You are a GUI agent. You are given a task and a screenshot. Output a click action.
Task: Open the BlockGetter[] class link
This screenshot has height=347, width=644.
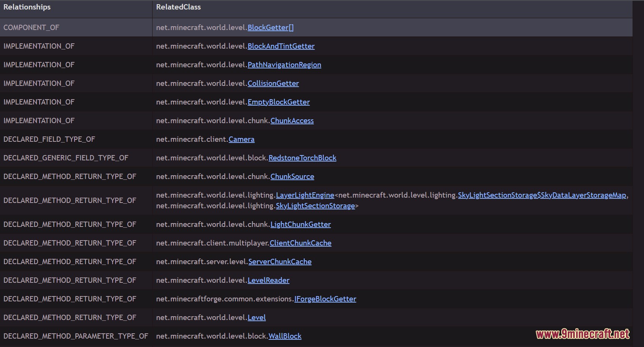click(270, 27)
